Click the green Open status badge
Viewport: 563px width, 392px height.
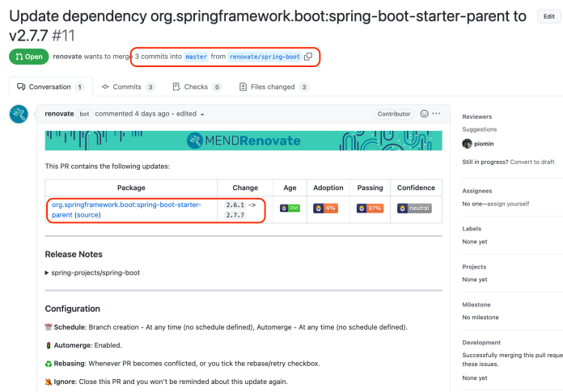29,57
